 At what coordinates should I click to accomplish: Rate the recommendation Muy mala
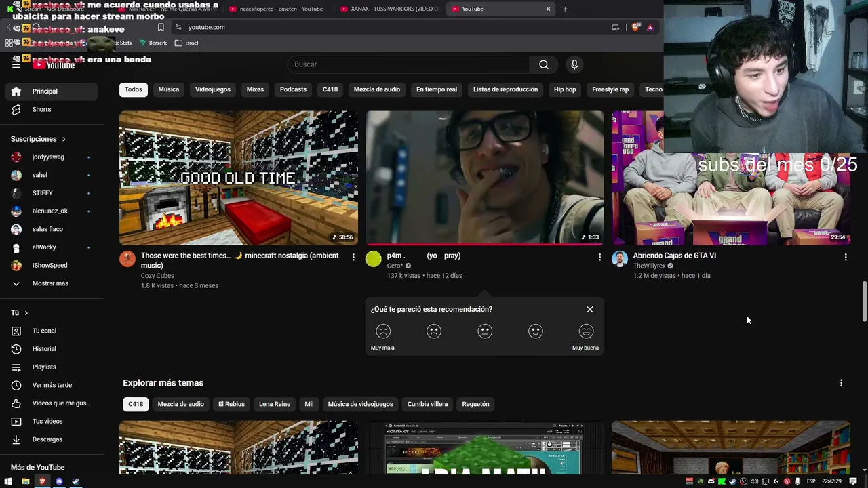[383, 331]
